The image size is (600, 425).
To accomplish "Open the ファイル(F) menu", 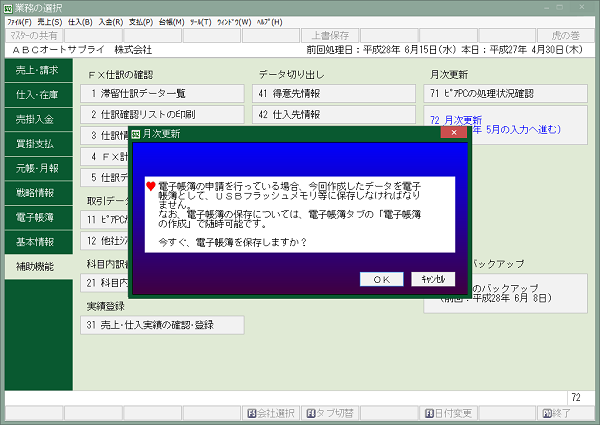I will click(x=20, y=22).
